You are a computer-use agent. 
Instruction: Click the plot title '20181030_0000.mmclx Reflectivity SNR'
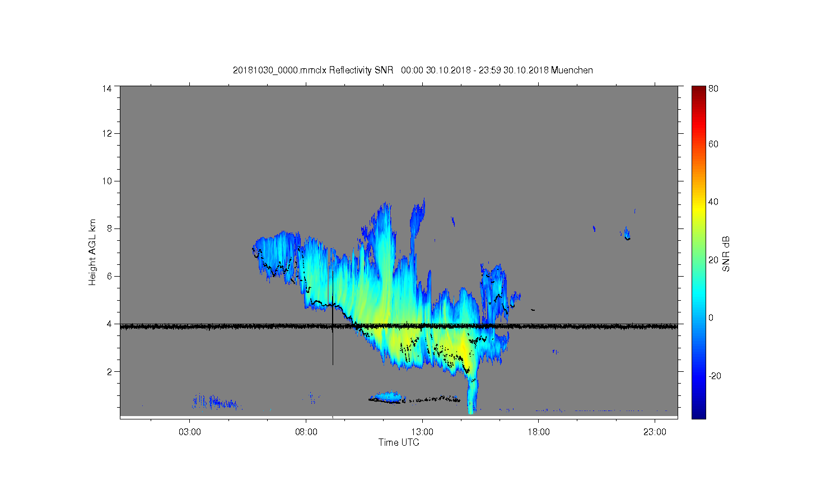click(x=314, y=71)
